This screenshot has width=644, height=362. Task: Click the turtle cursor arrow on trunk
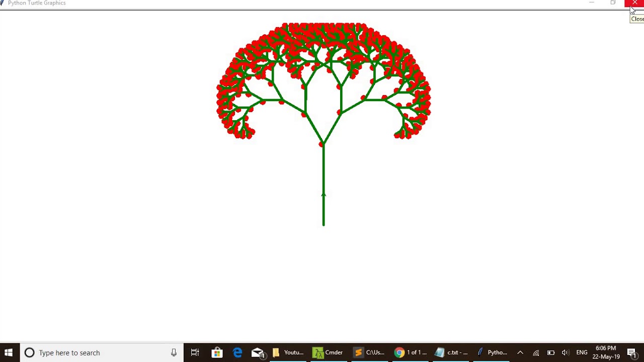[x=324, y=195]
